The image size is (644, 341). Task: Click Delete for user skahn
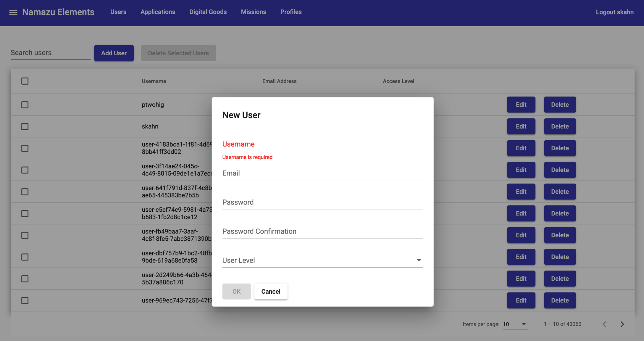click(x=560, y=127)
